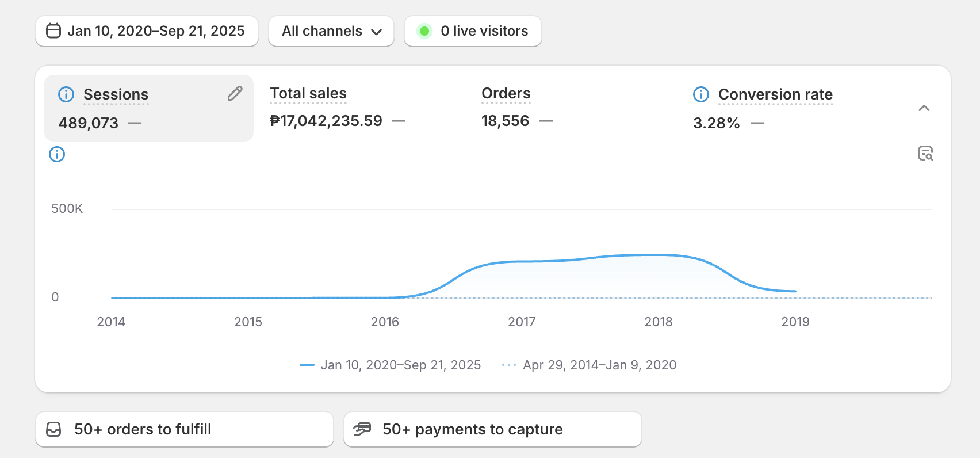This screenshot has width=980, height=458.
Task: Select the Orders metric tab
Action: click(506, 93)
